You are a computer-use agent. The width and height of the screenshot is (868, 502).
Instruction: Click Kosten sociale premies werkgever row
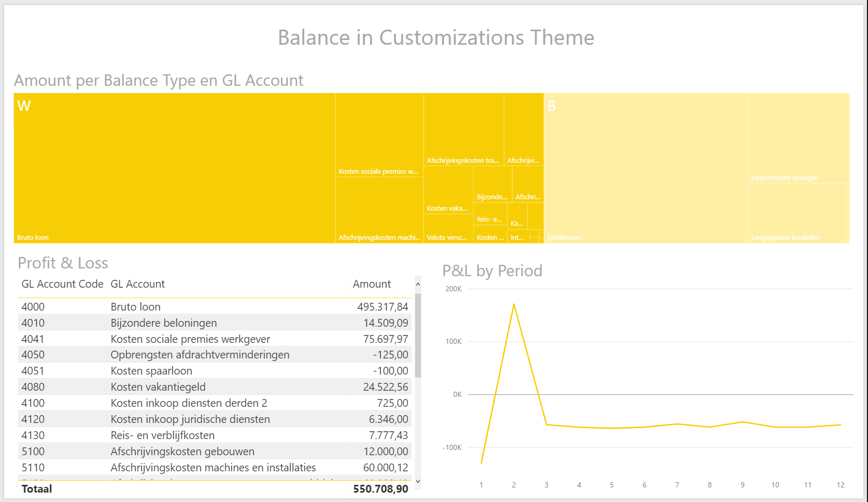pos(215,339)
